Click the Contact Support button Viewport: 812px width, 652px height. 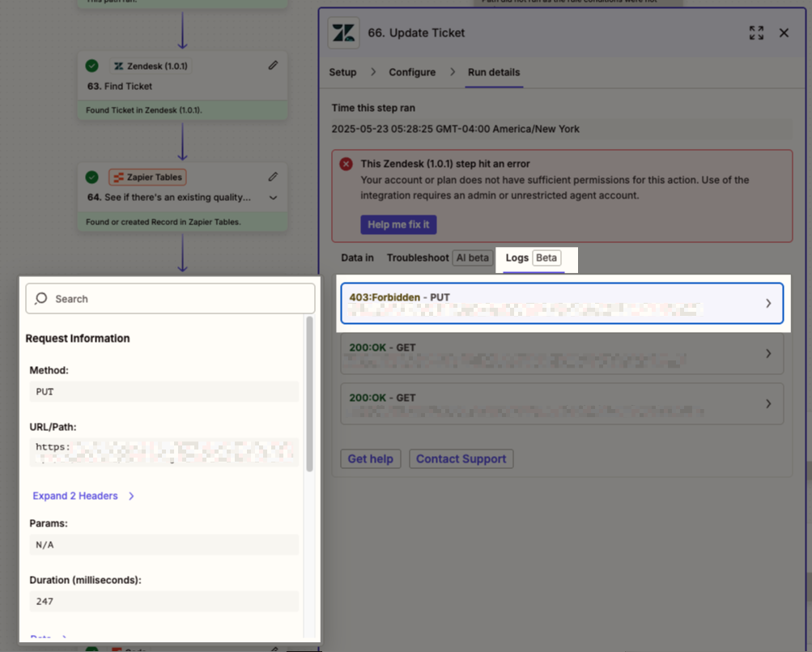(x=461, y=458)
